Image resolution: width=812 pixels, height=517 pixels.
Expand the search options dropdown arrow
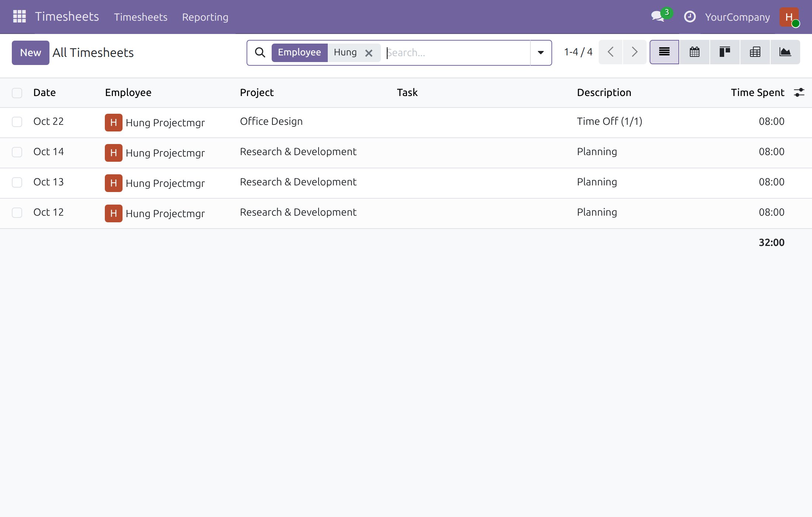tap(541, 52)
